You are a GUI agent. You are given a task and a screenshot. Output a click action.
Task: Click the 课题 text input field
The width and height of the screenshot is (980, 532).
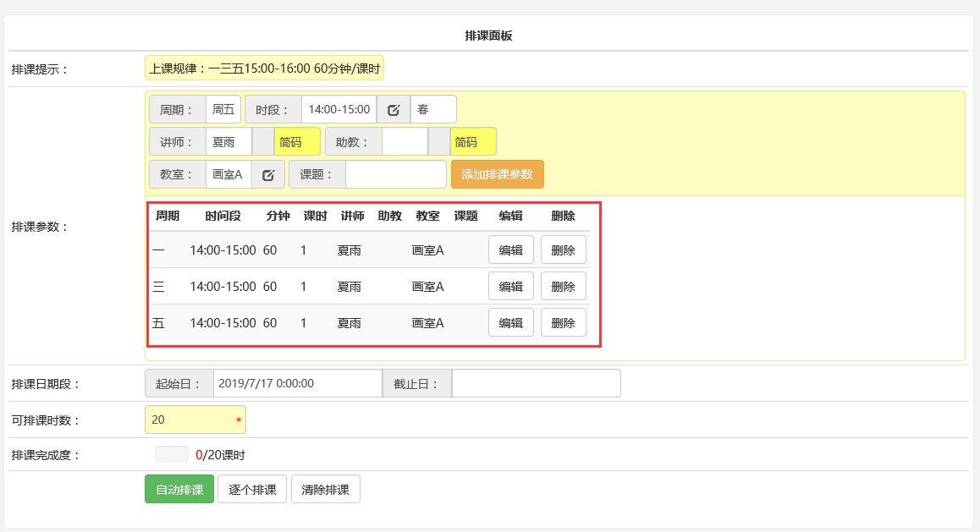(395, 174)
